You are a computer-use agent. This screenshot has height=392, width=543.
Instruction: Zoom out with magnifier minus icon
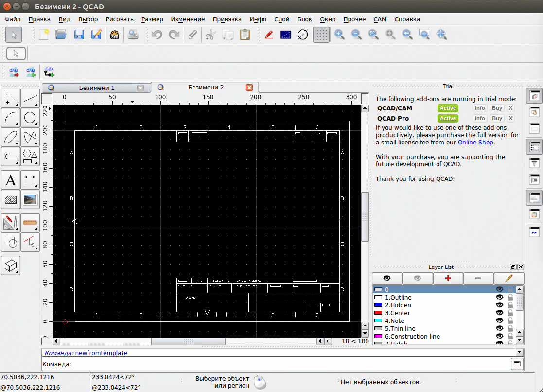click(x=356, y=35)
